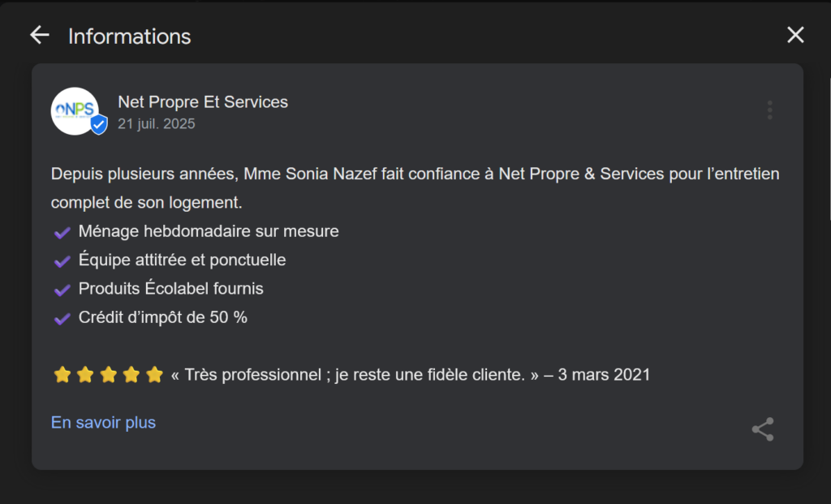Click the third yellow star in rating
The width and height of the screenshot is (831, 504).
coord(108,375)
